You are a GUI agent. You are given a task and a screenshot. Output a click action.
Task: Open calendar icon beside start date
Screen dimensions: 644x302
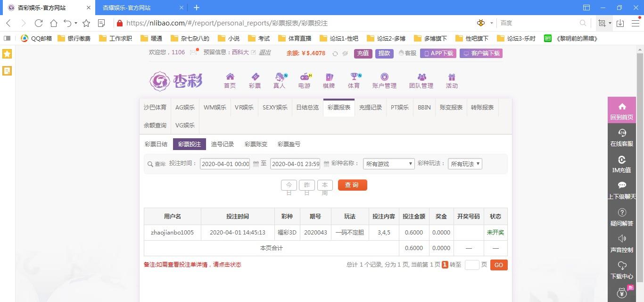click(x=256, y=164)
